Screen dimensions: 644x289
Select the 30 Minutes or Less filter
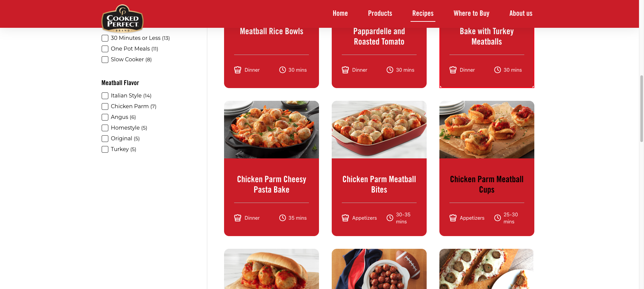[x=105, y=38]
